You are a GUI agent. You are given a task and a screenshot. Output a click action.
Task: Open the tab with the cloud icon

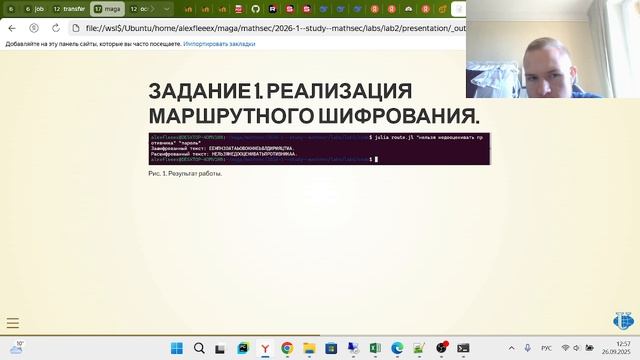[x=408, y=9]
